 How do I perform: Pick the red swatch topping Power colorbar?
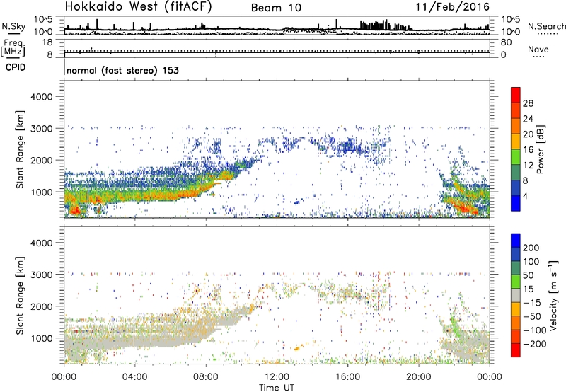516,95
